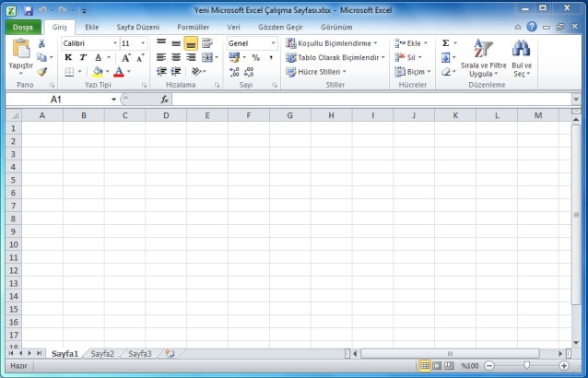Expand the Genel number format dropdown
This screenshot has width=588, height=378.
pos(273,43)
